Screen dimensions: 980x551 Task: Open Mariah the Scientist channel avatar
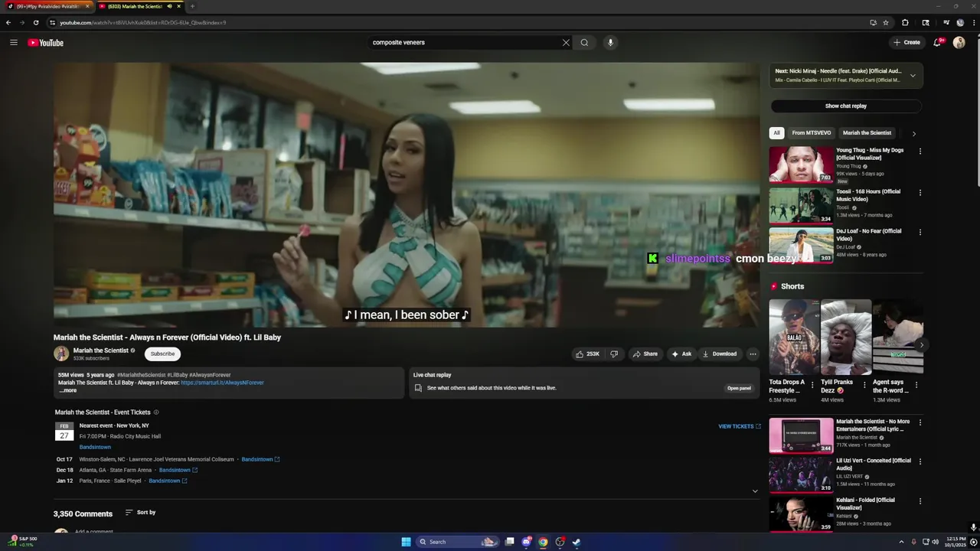pyautogui.click(x=61, y=354)
